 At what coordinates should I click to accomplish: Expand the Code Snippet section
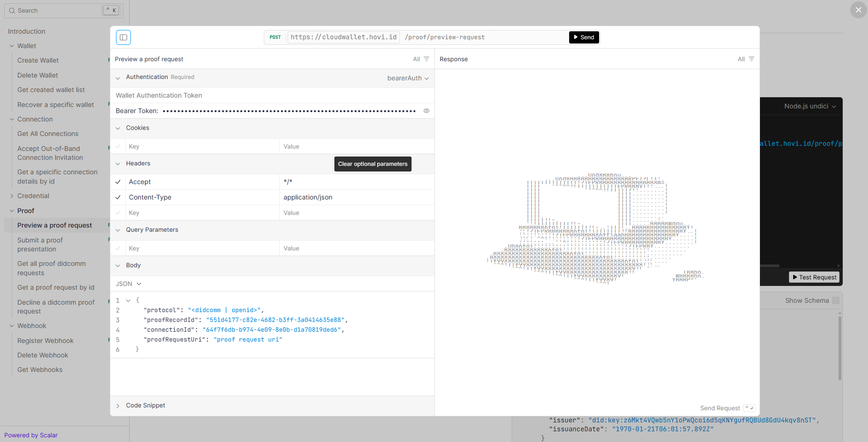145,406
